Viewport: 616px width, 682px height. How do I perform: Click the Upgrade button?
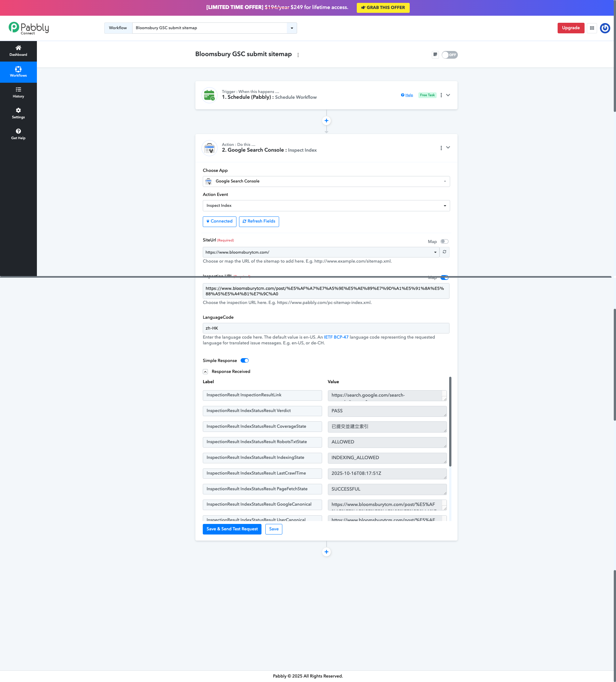571,28
